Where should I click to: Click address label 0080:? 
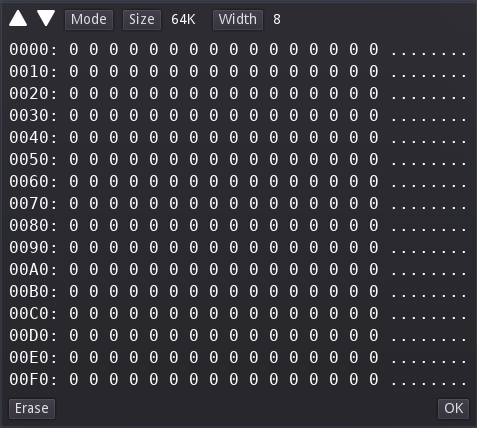[33, 226]
